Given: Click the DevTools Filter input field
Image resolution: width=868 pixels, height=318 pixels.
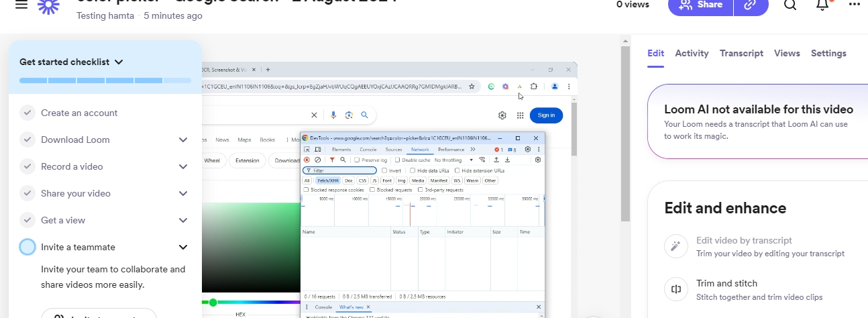Looking at the screenshot, I should tap(340, 170).
